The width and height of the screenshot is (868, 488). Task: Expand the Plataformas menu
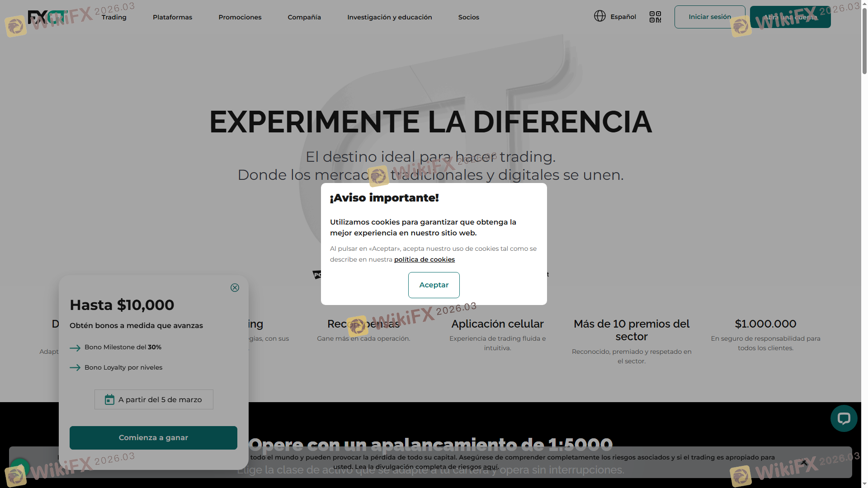coord(172,17)
